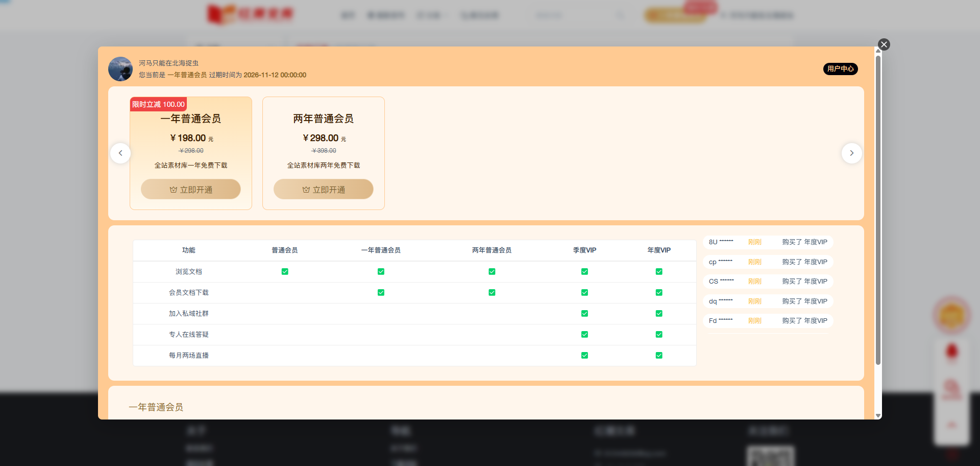Activate 一年普通会员 plan via 立即开通
The width and height of the screenshot is (980, 466).
point(191,189)
